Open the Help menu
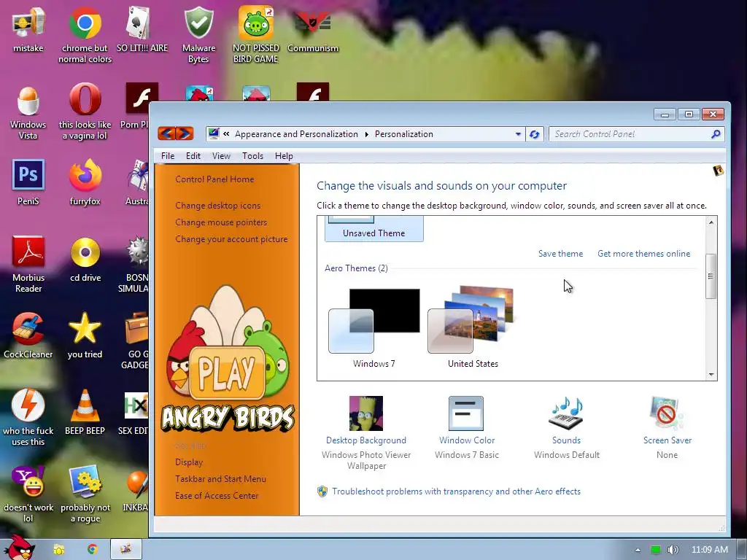The width and height of the screenshot is (747, 560). pyautogui.click(x=284, y=156)
